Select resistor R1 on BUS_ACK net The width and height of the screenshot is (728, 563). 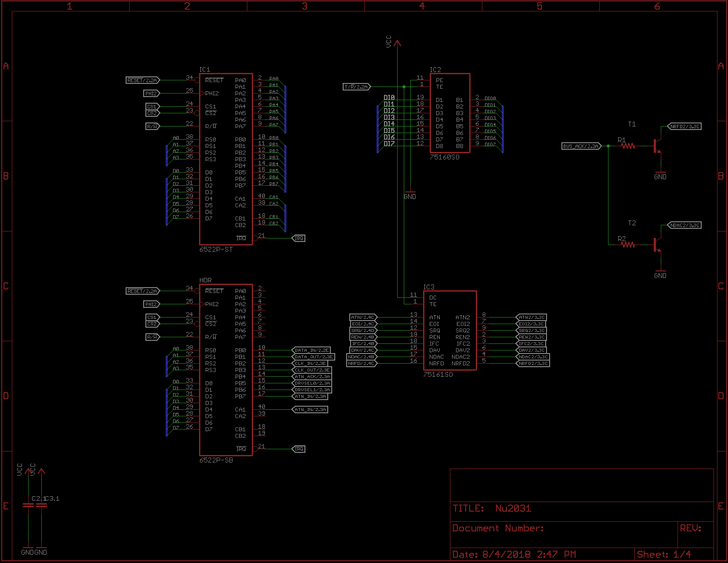(627, 145)
